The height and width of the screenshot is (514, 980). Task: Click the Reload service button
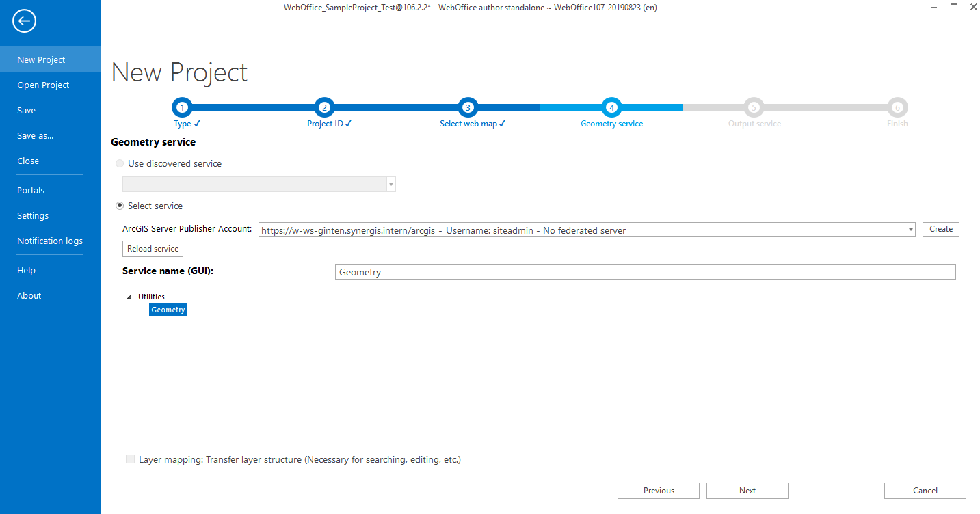coord(153,248)
